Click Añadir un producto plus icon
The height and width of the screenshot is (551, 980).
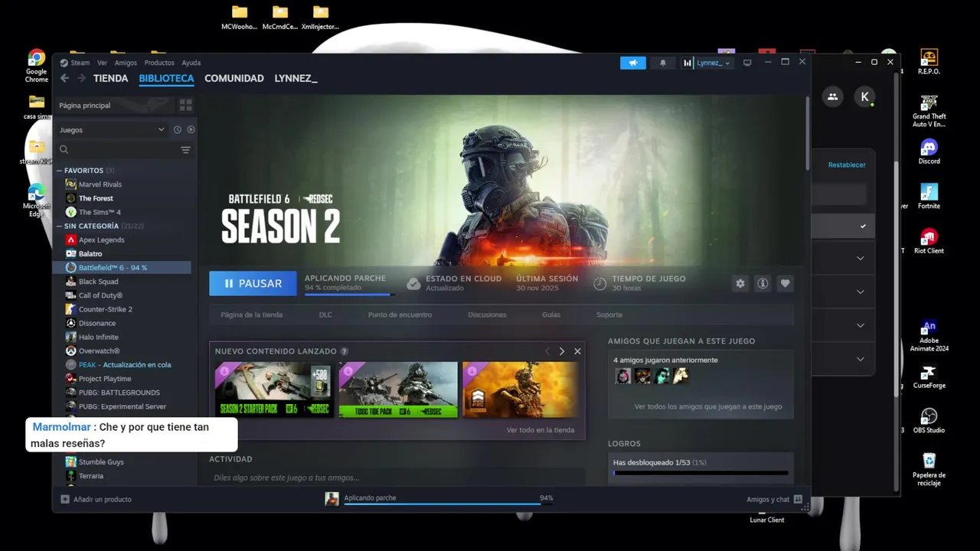point(65,499)
